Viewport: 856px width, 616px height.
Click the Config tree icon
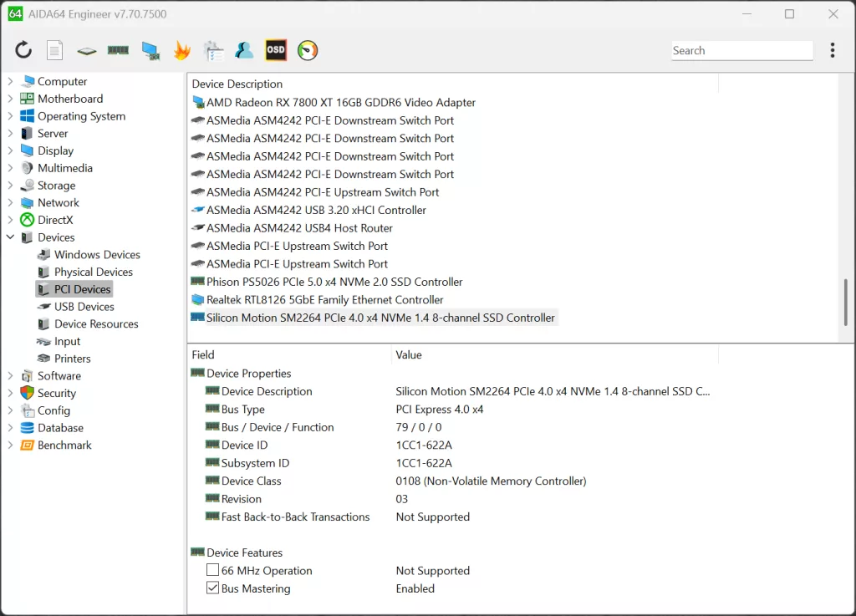point(27,410)
